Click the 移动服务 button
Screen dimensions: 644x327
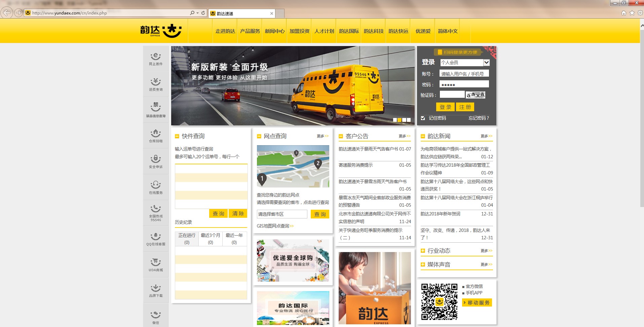click(477, 302)
